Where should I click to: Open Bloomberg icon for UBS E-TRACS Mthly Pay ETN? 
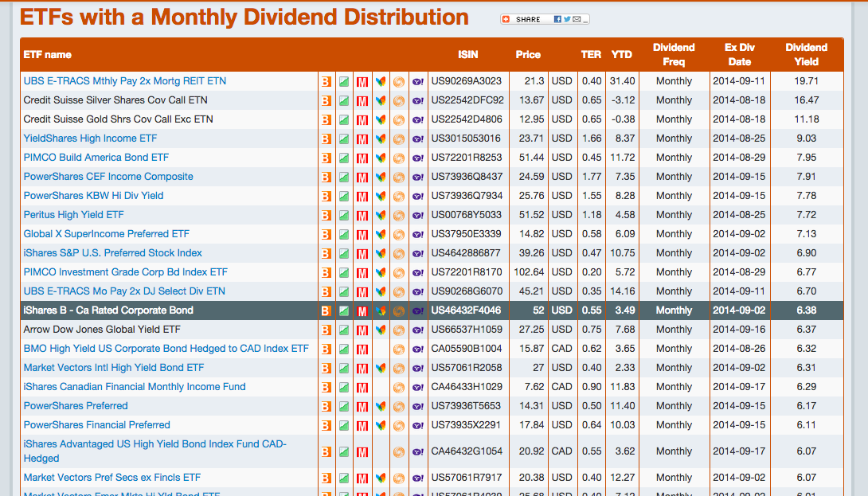pos(326,80)
